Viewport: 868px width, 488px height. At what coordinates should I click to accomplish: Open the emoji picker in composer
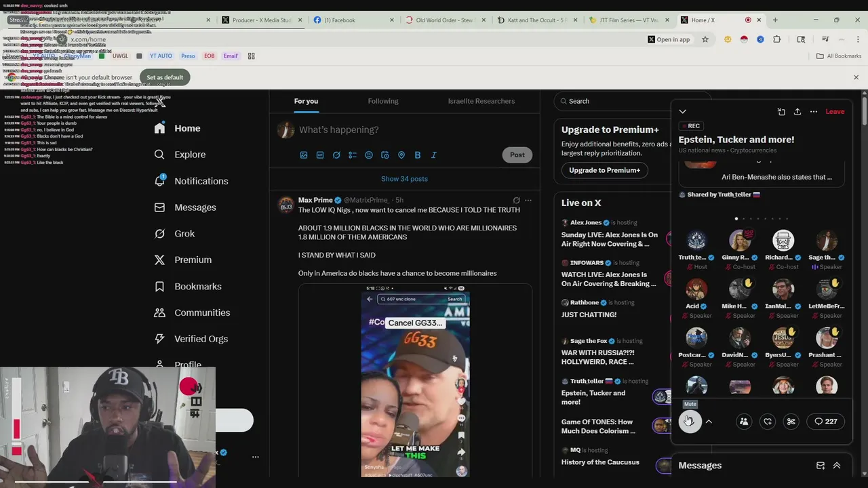[369, 155]
